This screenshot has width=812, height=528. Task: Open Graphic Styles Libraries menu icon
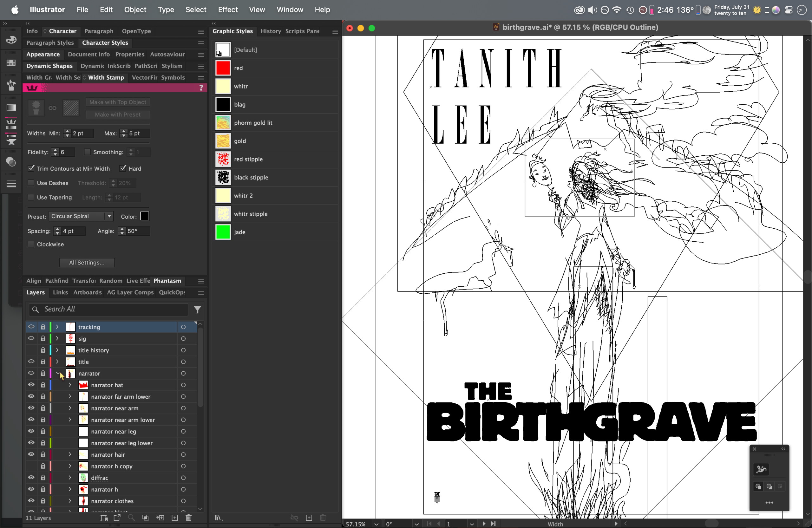tap(219, 518)
